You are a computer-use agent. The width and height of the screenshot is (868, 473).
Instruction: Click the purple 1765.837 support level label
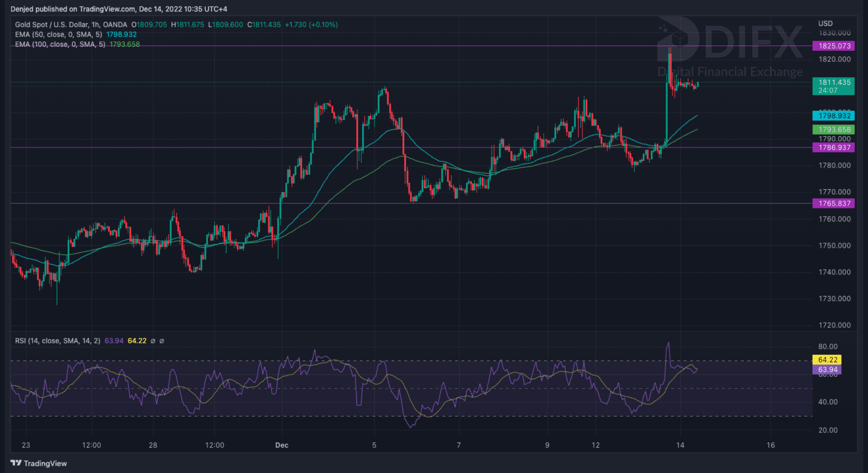pos(833,203)
